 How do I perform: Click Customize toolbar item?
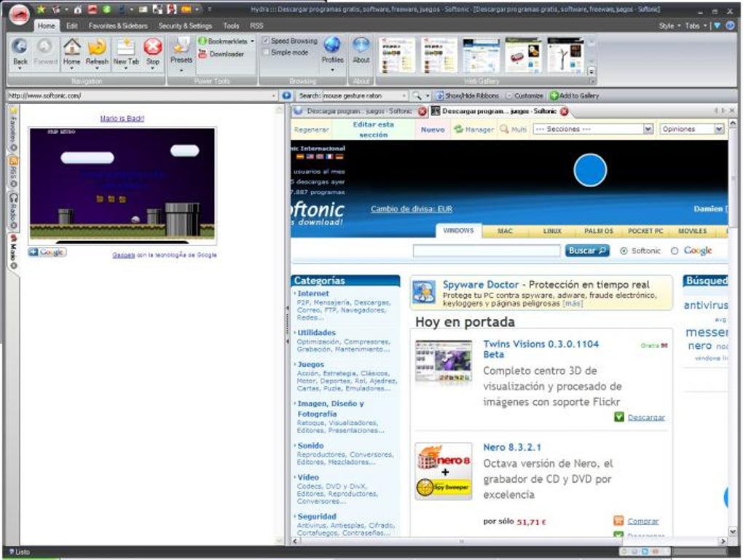click(x=524, y=95)
